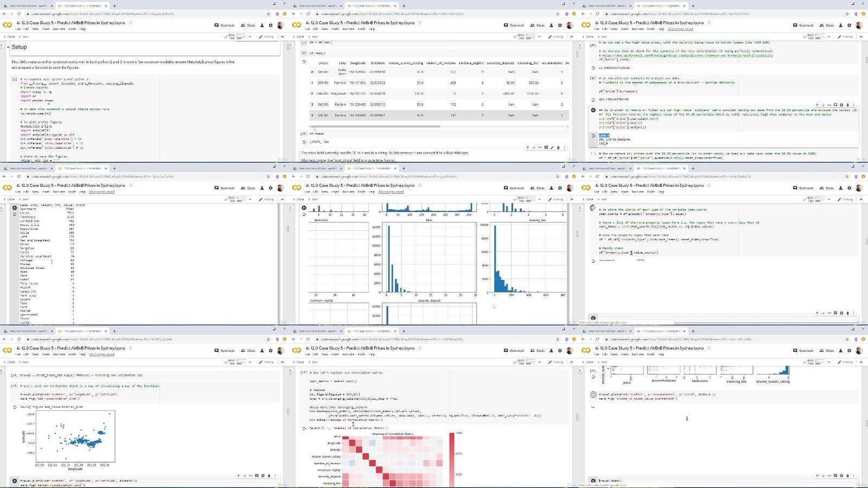The height and width of the screenshot is (488, 868).
Task: Click the output icon in the heatmap window
Action: pos(304,428)
